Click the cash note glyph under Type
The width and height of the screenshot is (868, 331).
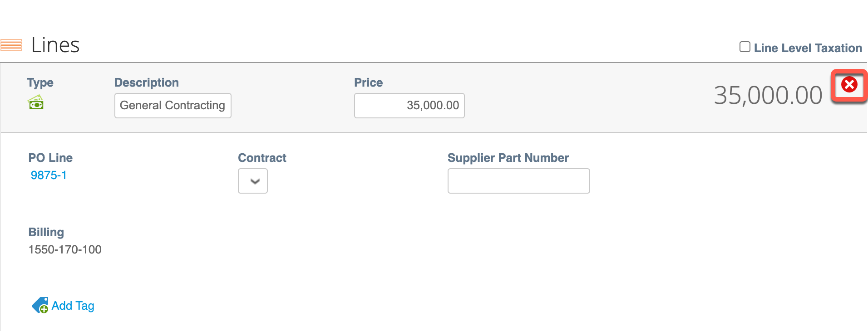tap(36, 102)
